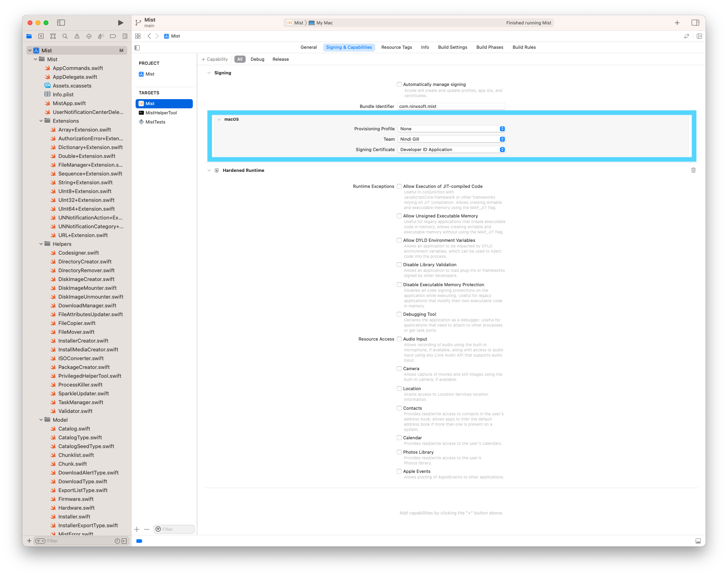Open the Symbol navigator
Image resolution: width=728 pixels, height=576 pixels.
53,36
